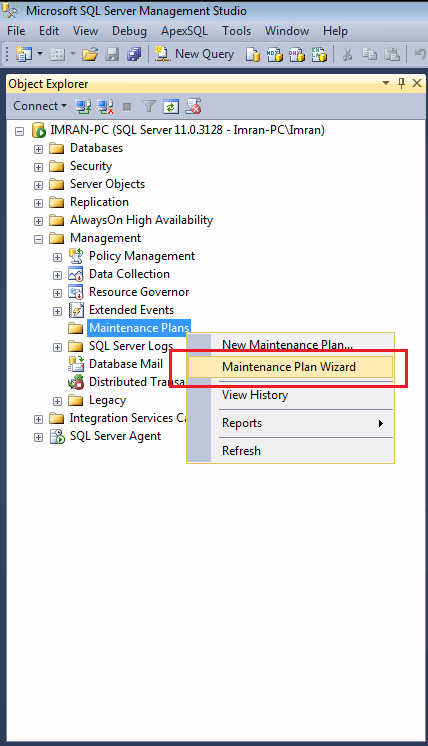Select the IMRAN-PC server node
The image size is (428, 746).
coord(187,130)
